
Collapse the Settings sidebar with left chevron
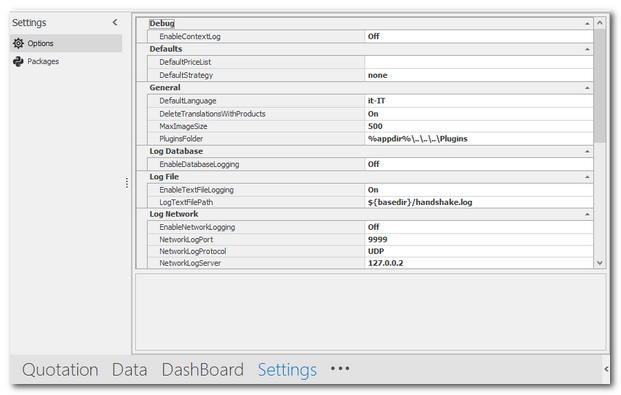pos(115,23)
